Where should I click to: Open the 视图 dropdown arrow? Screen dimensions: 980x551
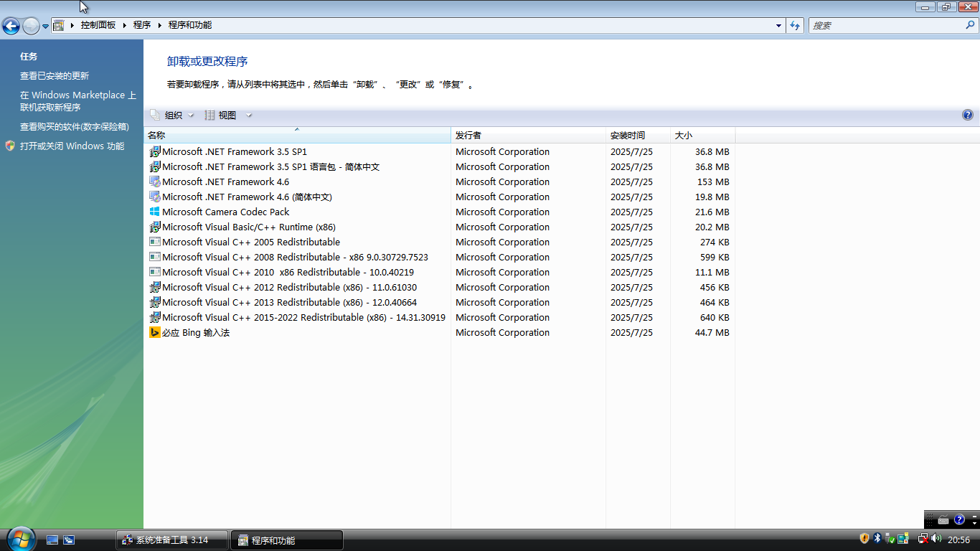[x=249, y=116]
